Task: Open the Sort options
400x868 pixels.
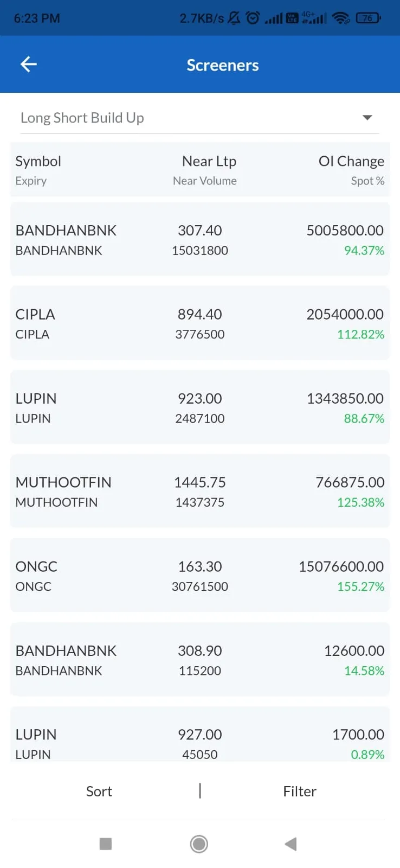Action: point(99,792)
